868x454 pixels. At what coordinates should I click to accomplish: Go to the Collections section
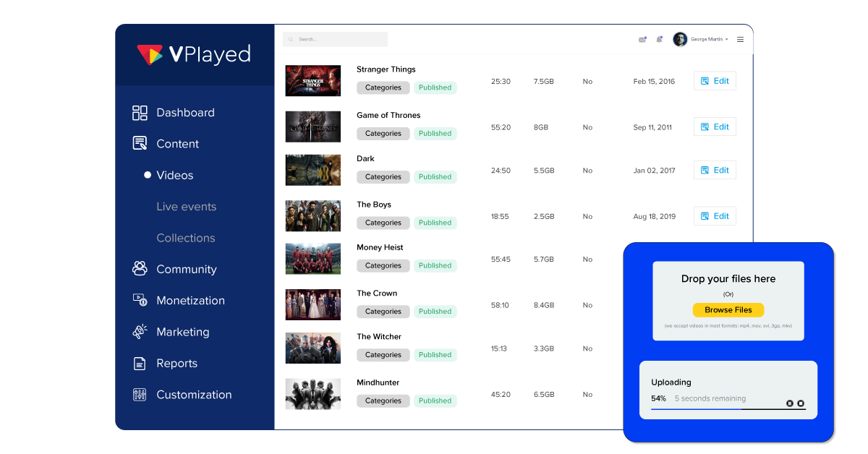(x=186, y=238)
